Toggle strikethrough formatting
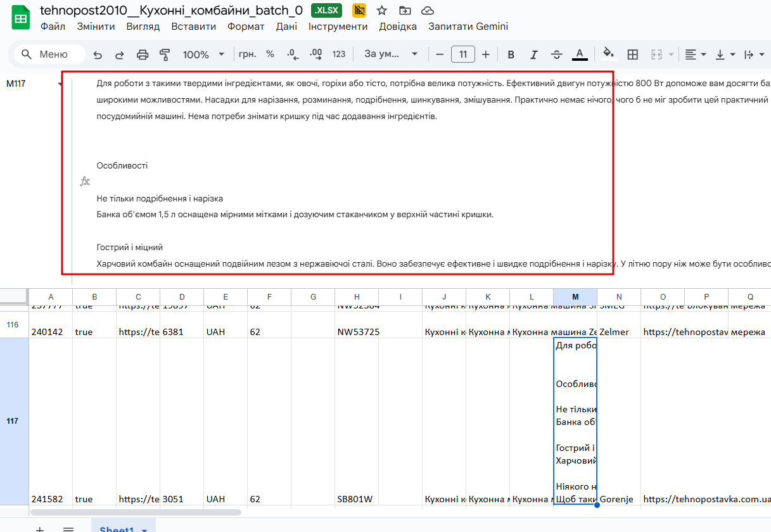Screen dimensions: 771x532 (x=557, y=54)
